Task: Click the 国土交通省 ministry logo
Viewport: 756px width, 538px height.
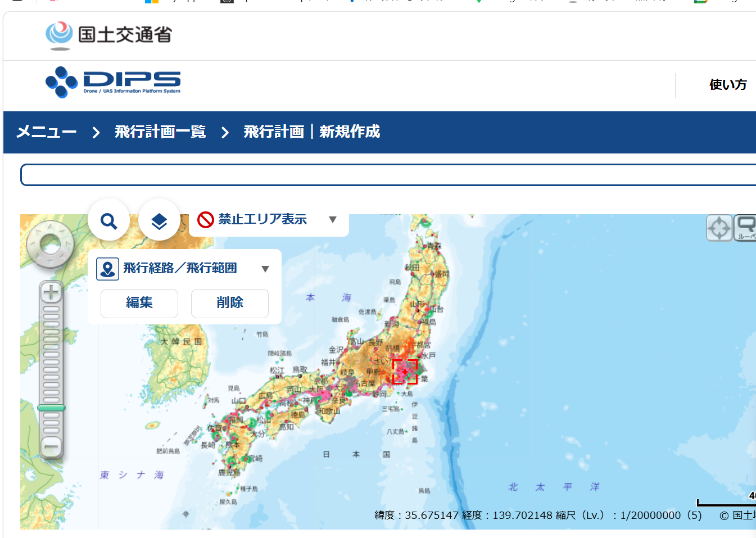Action: (x=108, y=35)
